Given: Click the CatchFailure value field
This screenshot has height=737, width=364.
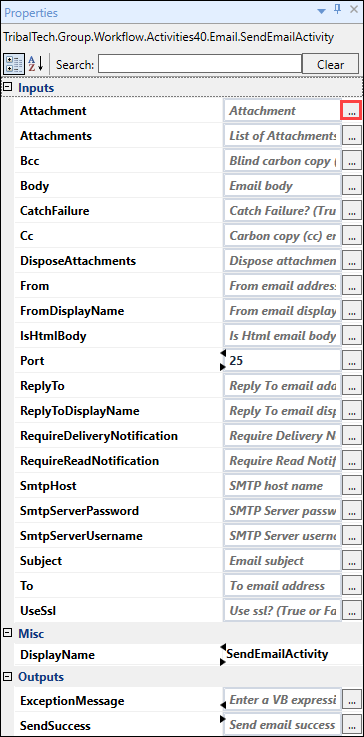Looking at the screenshot, I should tap(282, 211).
